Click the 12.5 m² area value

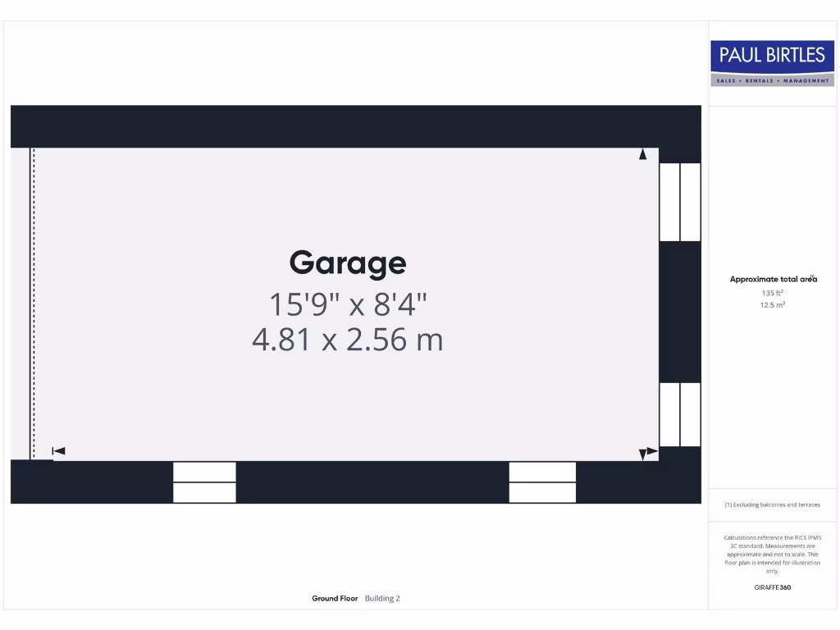pos(772,305)
